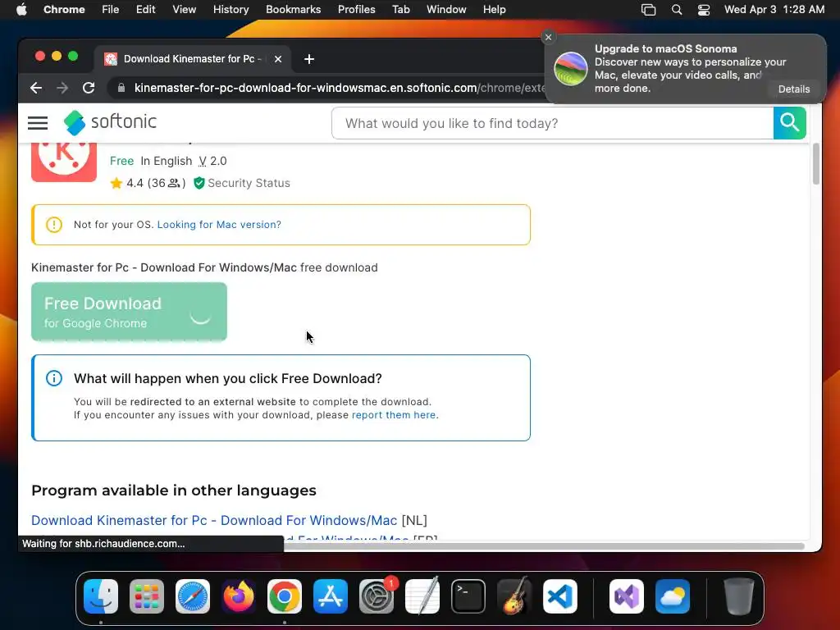This screenshot has width=840, height=630.
Task: Open the Edit menu
Action: 145,10
